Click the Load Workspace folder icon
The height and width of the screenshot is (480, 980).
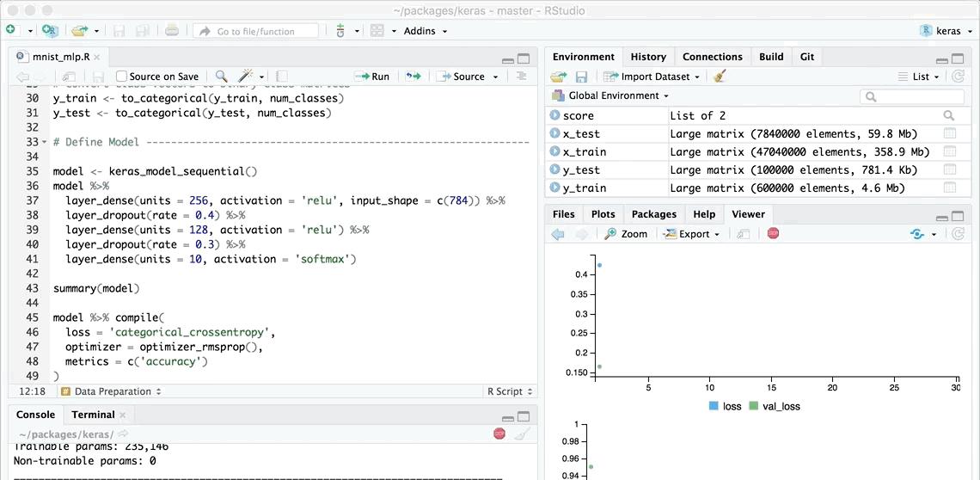point(558,77)
